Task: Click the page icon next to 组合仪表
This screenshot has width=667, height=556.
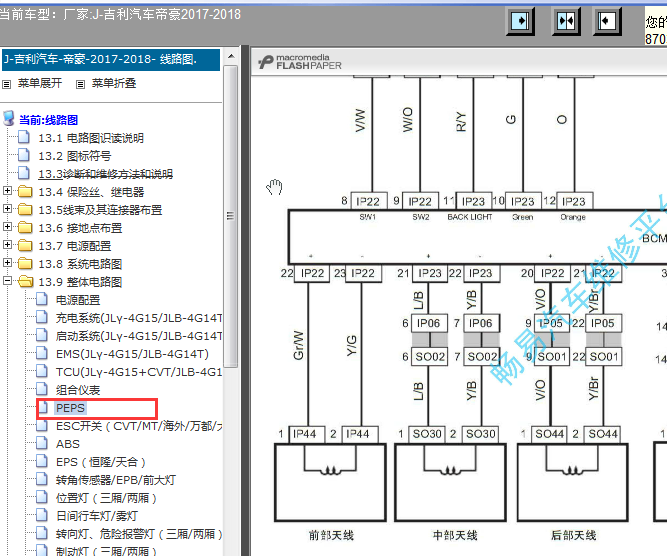Action: pos(42,389)
